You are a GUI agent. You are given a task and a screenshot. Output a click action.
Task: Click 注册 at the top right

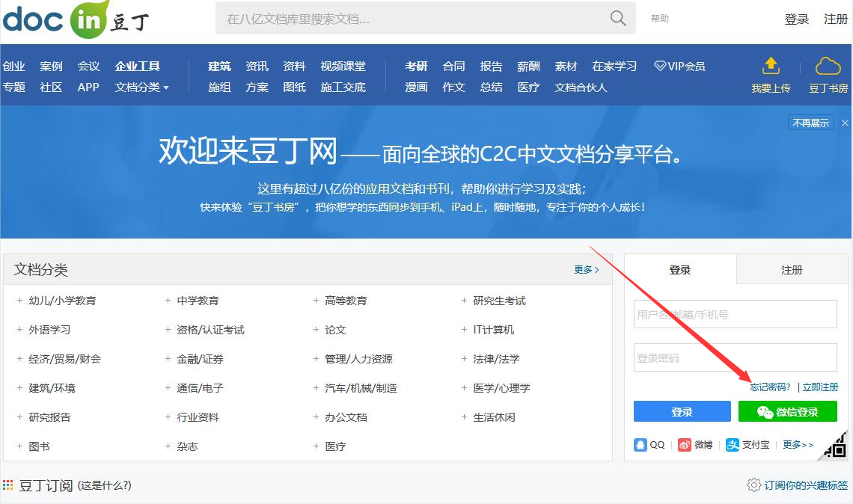[x=836, y=19]
